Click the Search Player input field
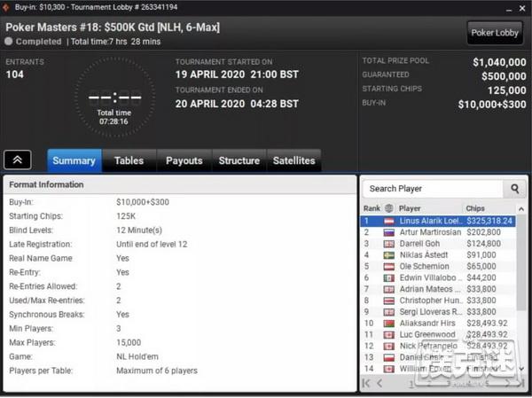Screen dimensions: 532x398 434,189
